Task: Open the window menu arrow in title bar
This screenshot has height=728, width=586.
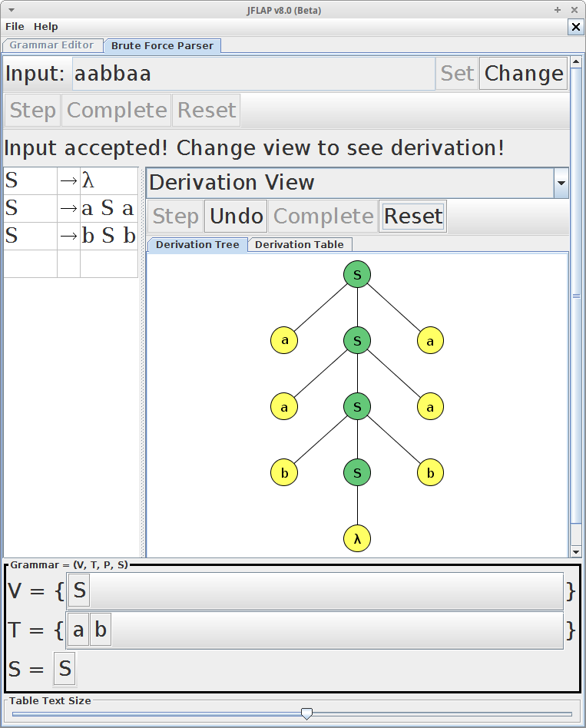Action: click(11, 10)
